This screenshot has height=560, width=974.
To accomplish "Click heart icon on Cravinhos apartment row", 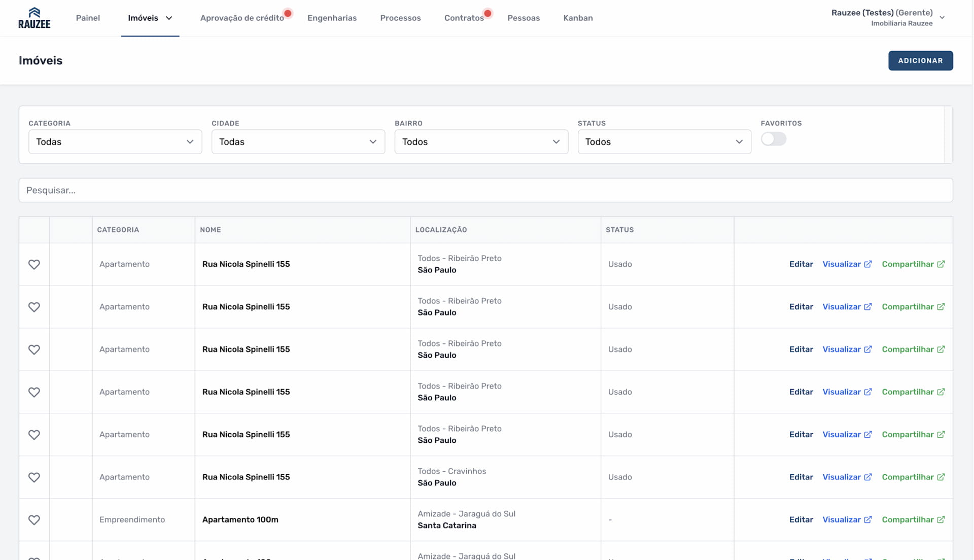I will click(x=34, y=477).
